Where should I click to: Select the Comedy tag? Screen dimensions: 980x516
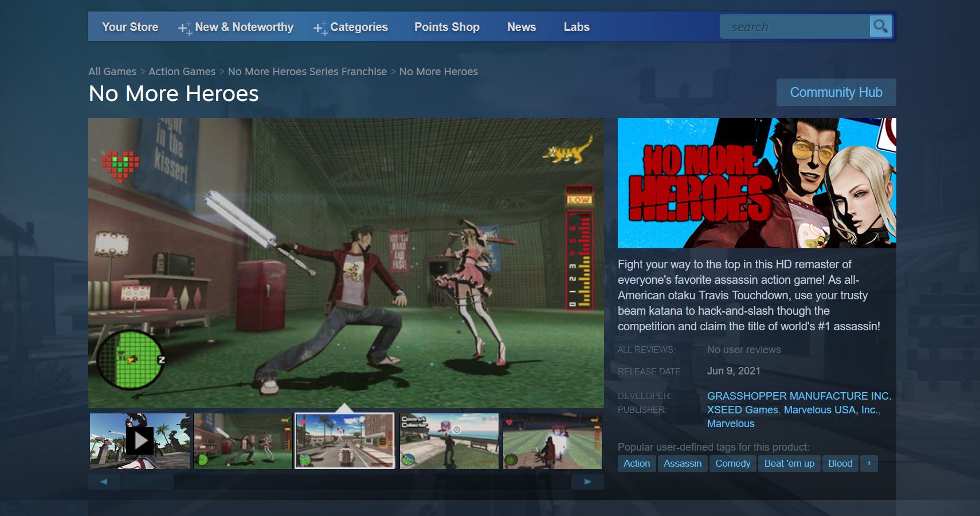733,463
